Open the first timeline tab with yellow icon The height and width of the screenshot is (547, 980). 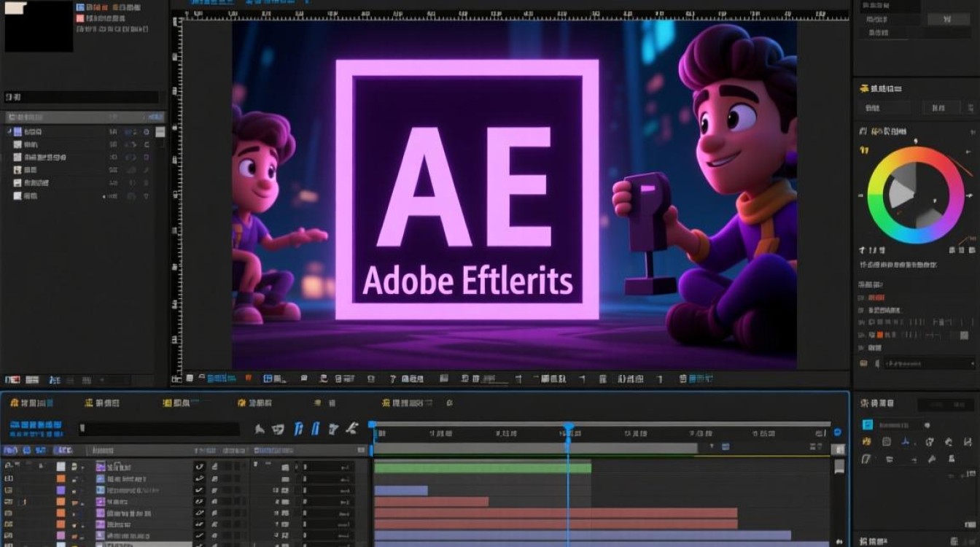coord(26,403)
